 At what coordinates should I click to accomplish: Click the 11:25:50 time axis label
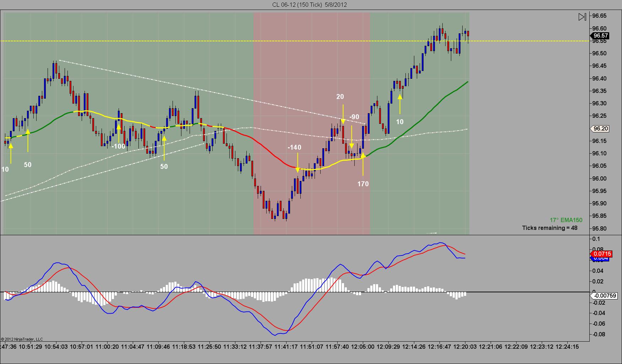coord(209,347)
